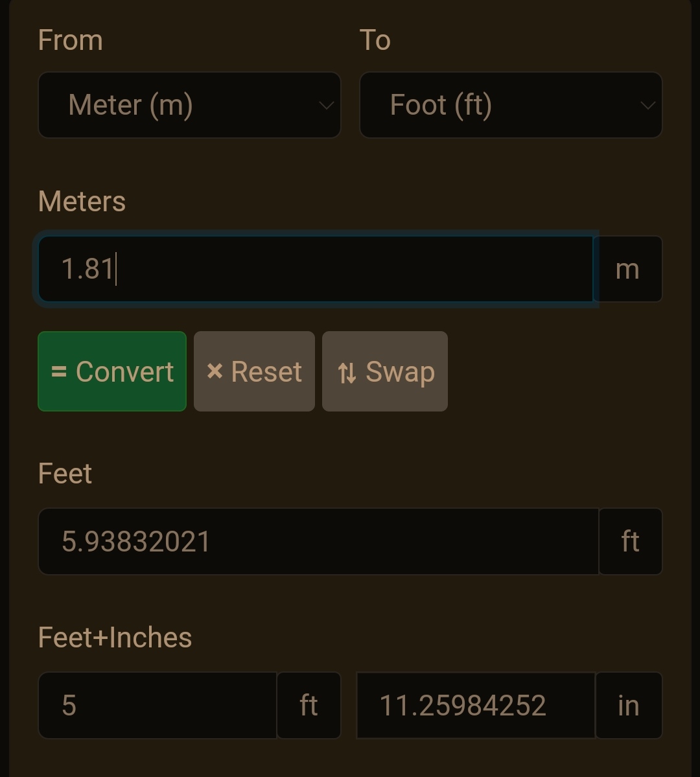Open the From unit dropdown showing Meter (m)
Screen dimensions: 700x777
(x=189, y=105)
